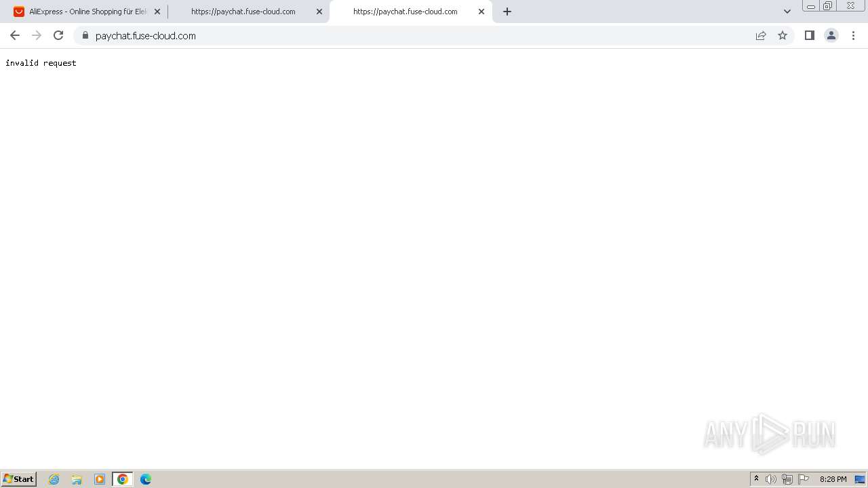Go forward to next page
Viewport: 868px width, 488px height.
pos(37,35)
